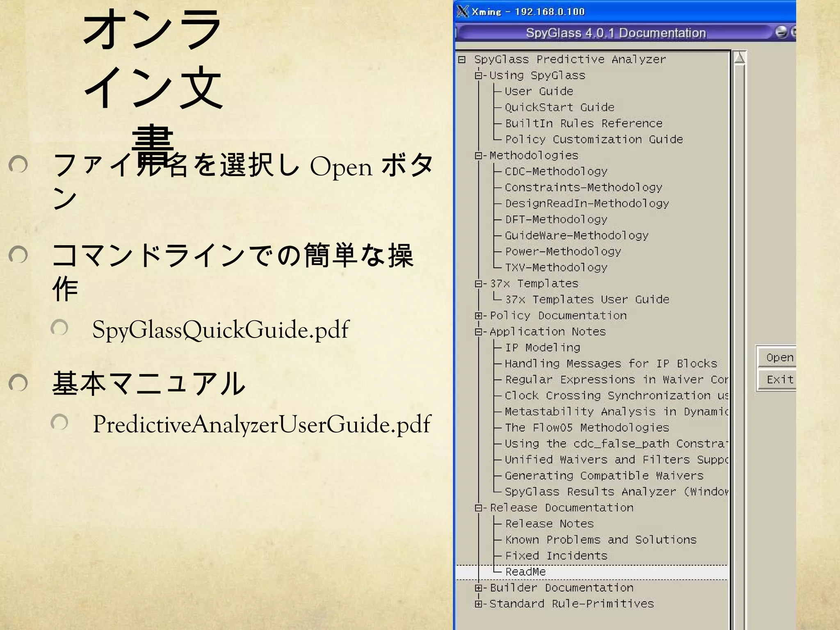The height and width of the screenshot is (630, 840).
Task: Expand the Builder Documentation branch
Action: 478,588
